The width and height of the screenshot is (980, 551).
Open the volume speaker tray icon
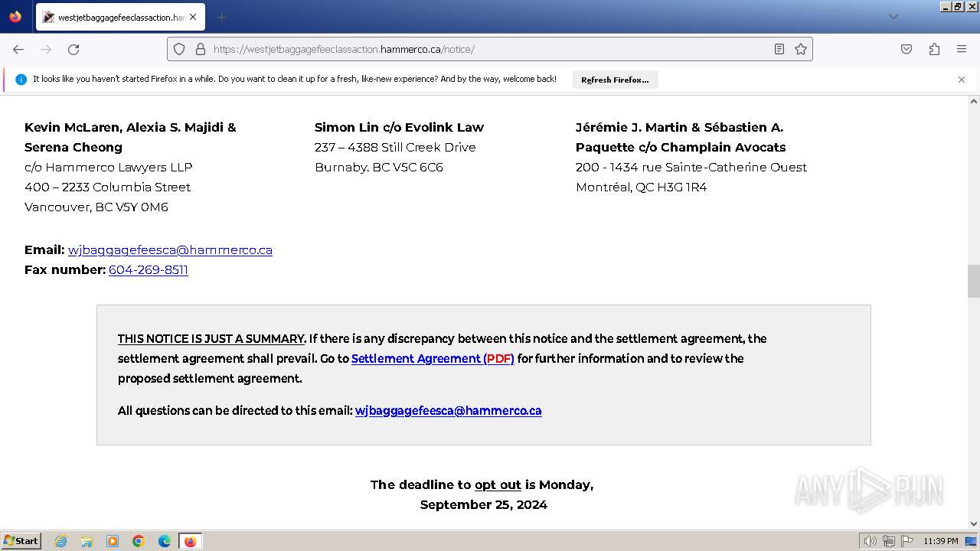[x=870, y=541]
